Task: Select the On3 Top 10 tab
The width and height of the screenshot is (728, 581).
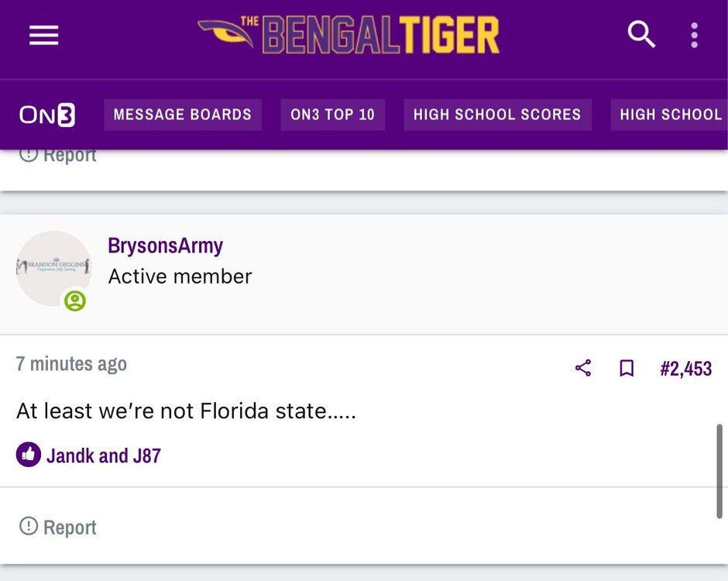Action: (x=332, y=115)
